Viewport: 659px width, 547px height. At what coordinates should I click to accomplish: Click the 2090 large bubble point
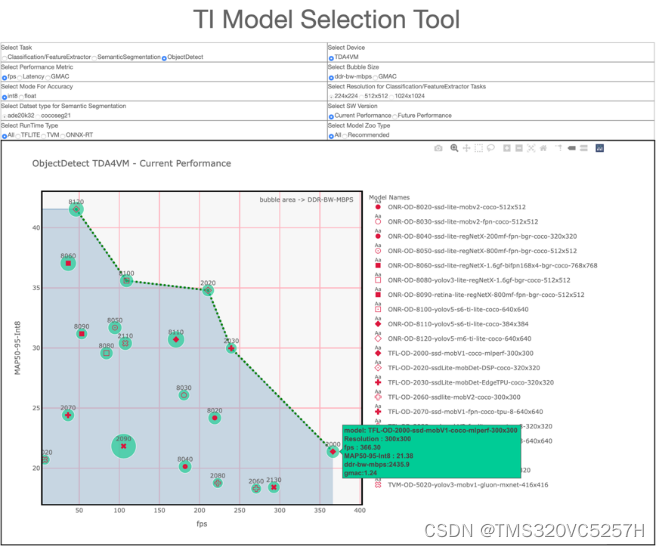[123, 446]
